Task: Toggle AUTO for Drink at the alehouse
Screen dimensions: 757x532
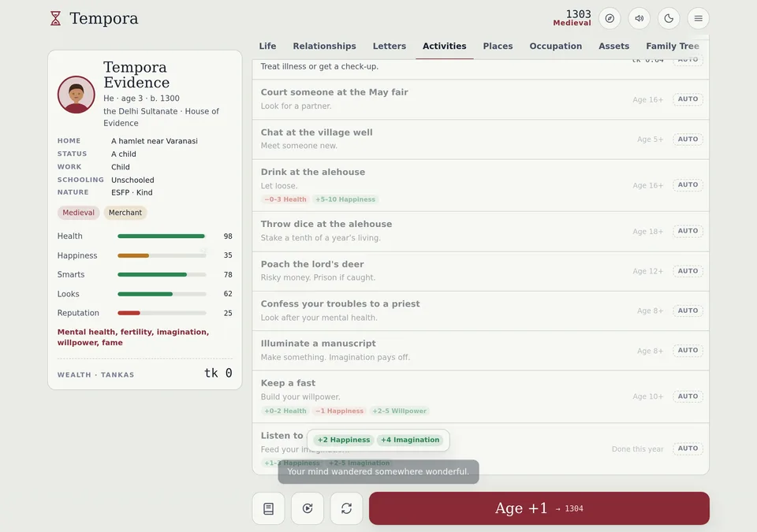Action: point(688,185)
